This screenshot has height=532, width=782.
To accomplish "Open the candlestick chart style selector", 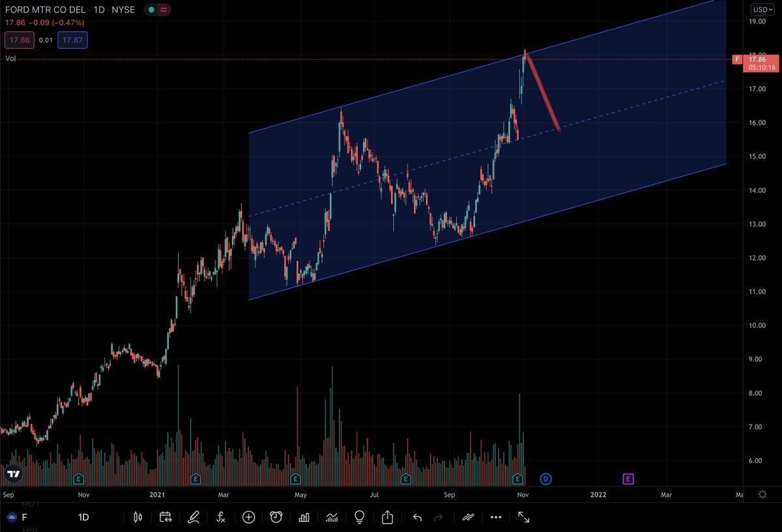I will [138, 518].
